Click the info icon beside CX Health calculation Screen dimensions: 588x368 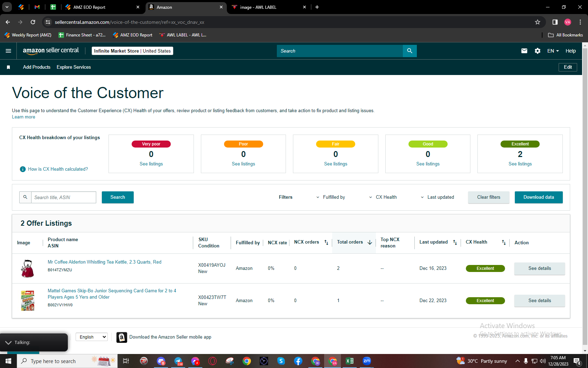click(23, 169)
